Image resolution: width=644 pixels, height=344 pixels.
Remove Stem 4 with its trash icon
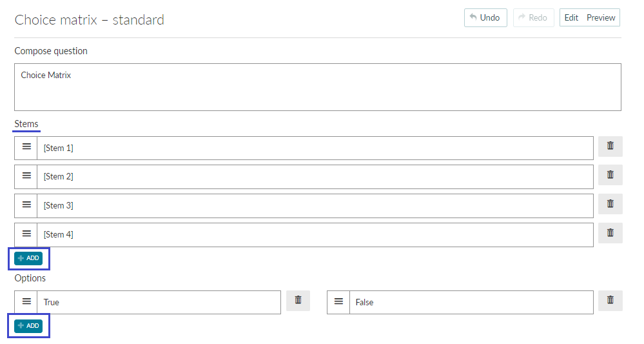[x=610, y=233]
